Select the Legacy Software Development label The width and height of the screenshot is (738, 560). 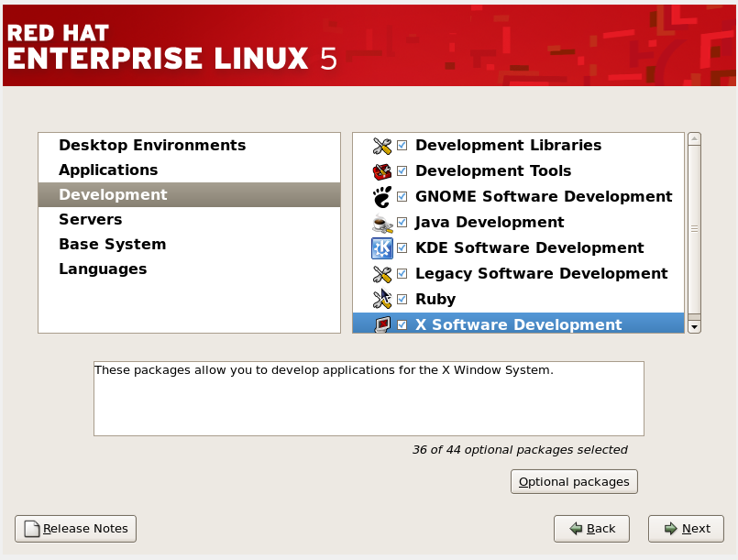point(541,273)
